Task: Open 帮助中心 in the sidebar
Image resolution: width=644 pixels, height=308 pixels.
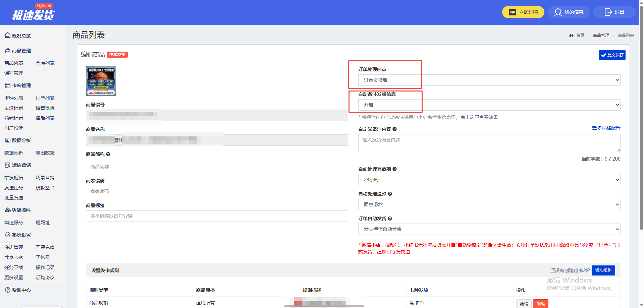Action: [x=21, y=290]
